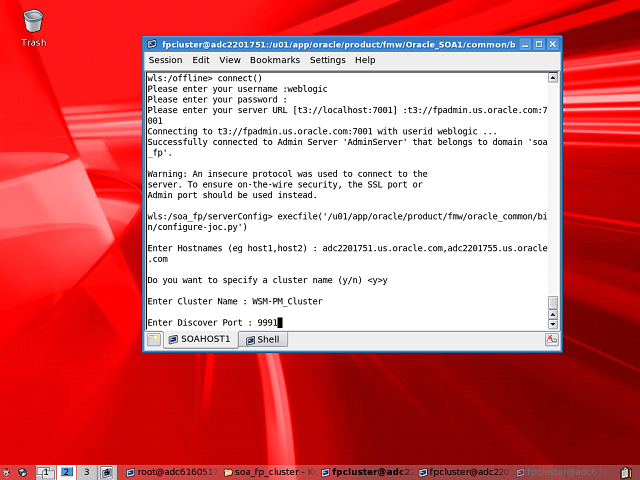640x480 pixels.
Task: Open the Bookmarks menu
Action: pos(275,60)
